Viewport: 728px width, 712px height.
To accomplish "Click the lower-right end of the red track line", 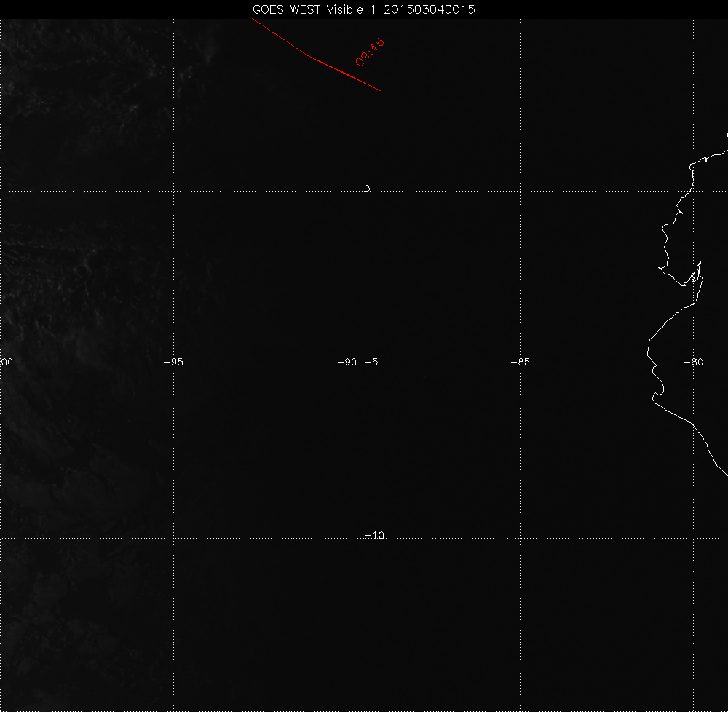I will pyautogui.click(x=380, y=90).
